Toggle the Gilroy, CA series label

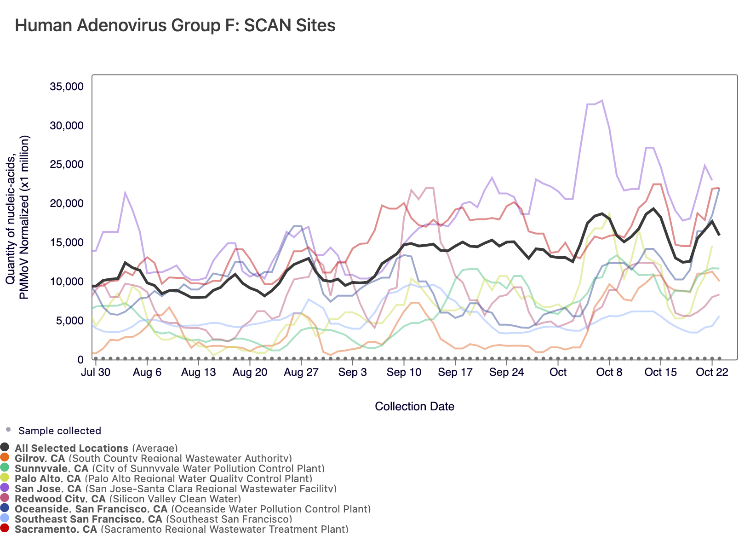(40, 458)
